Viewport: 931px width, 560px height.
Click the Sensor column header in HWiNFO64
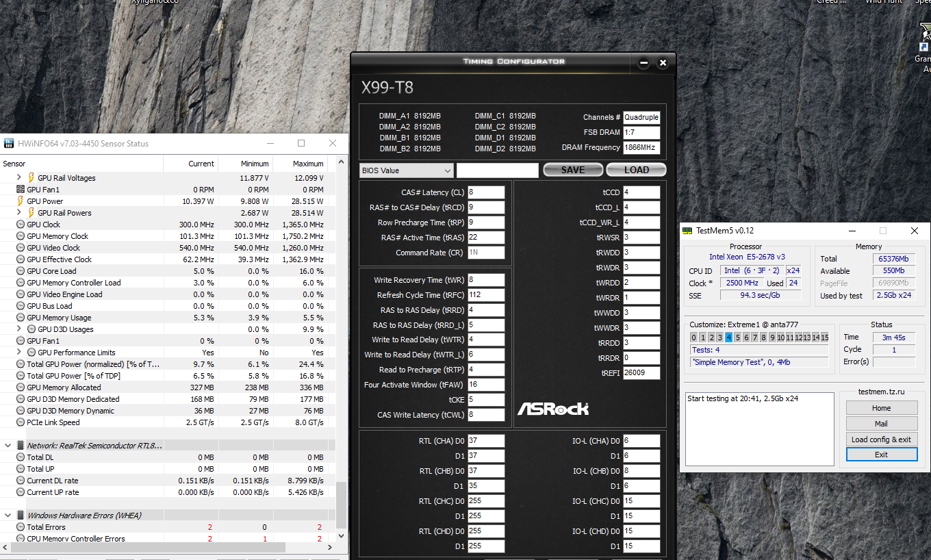coord(81,164)
